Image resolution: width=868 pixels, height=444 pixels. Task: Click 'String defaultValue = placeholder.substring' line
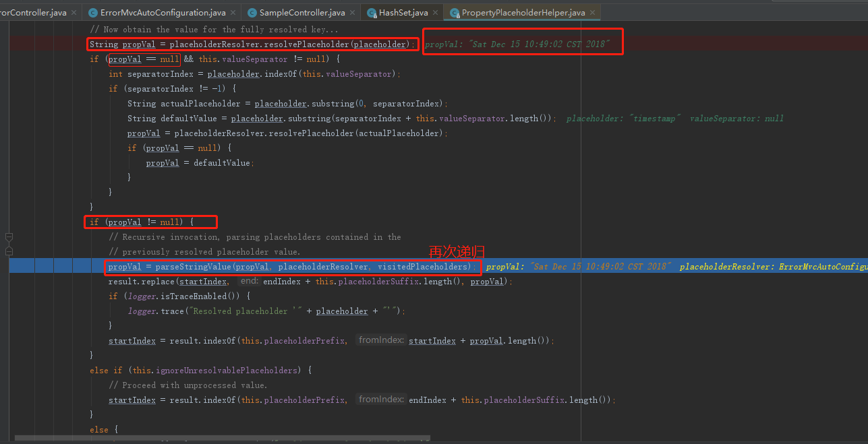[x=342, y=119]
